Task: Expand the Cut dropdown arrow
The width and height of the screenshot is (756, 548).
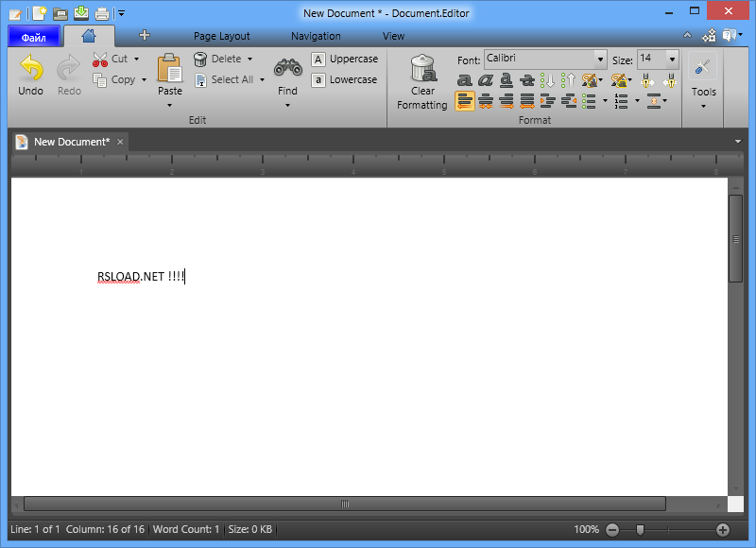Action: (137, 59)
